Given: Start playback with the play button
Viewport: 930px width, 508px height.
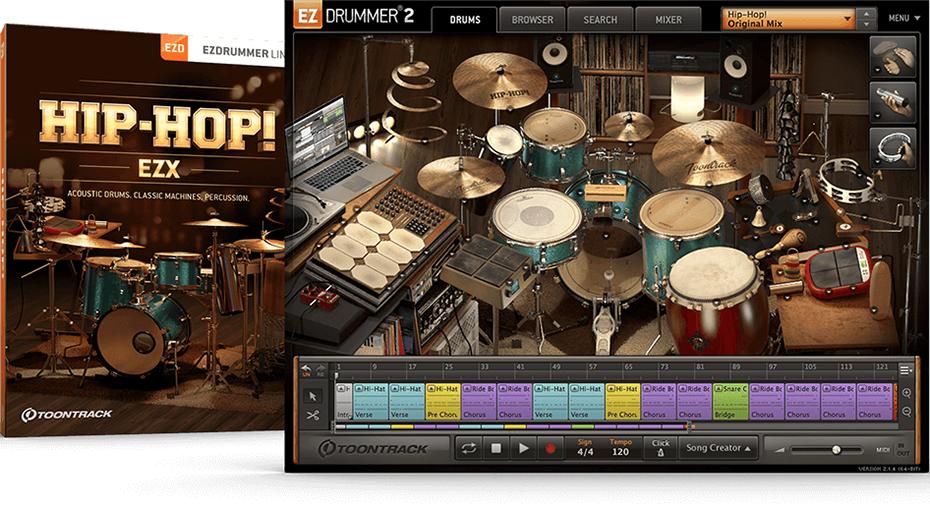Looking at the screenshot, I should point(522,449).
